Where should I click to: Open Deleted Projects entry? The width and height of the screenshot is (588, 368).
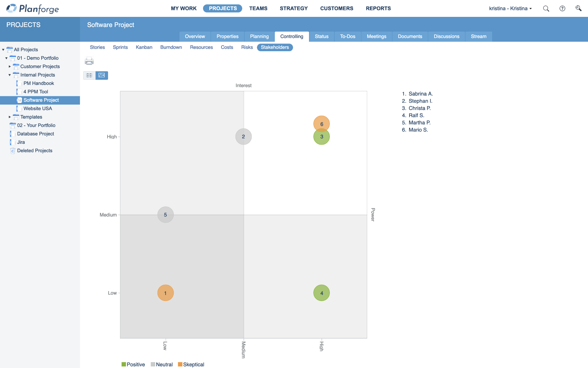click(35, 151)
